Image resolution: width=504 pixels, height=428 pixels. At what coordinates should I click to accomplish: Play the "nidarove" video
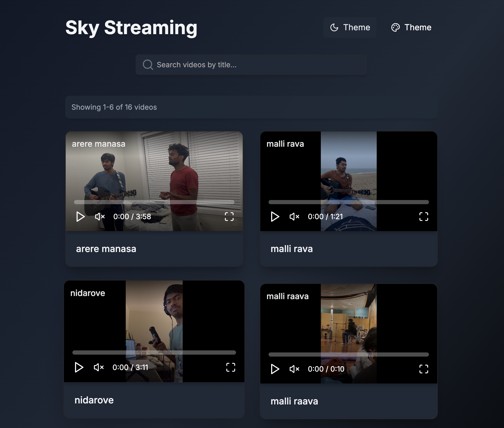click(79, 367)
